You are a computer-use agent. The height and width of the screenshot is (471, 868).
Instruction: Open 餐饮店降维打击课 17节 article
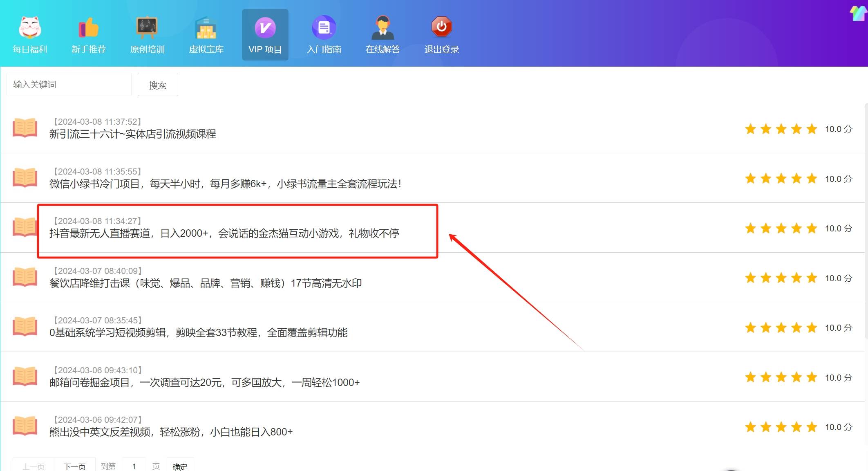pyautogui.click(x=206, y=283)
